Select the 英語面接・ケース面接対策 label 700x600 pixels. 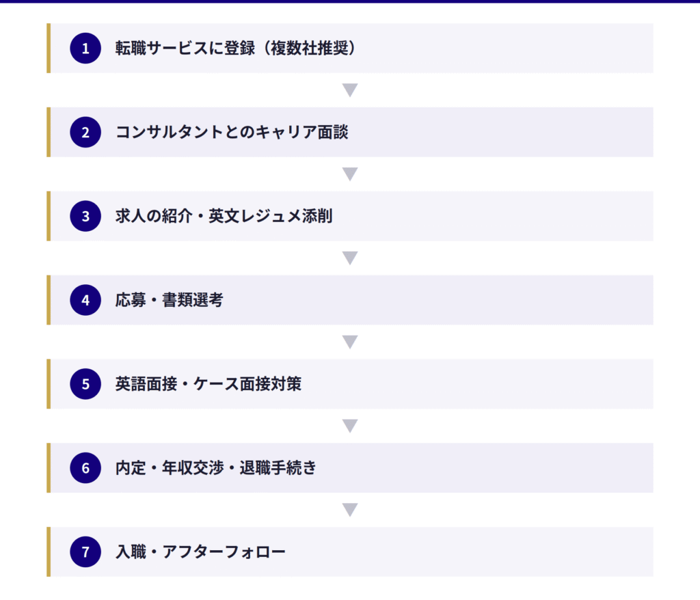[x=208, y=384]
